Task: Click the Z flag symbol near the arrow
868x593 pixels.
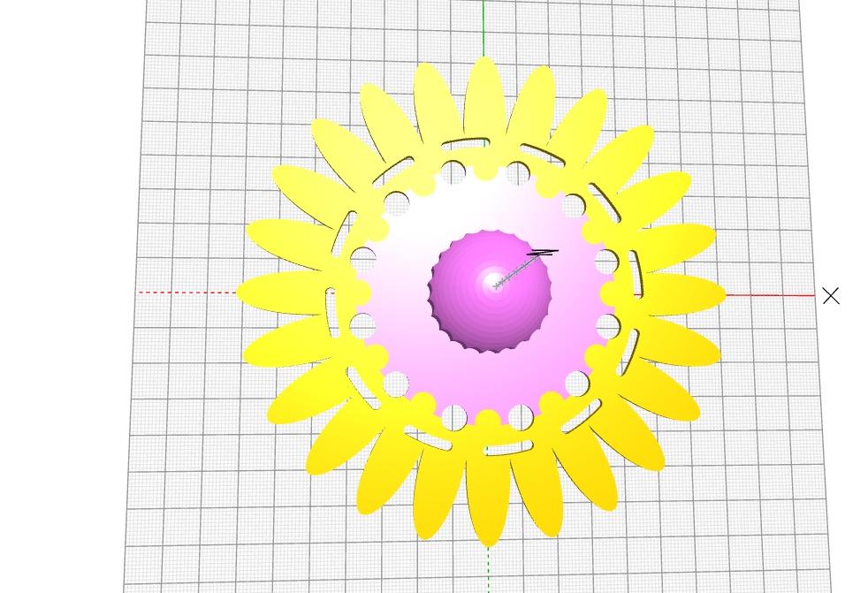Action: point(542,253)
